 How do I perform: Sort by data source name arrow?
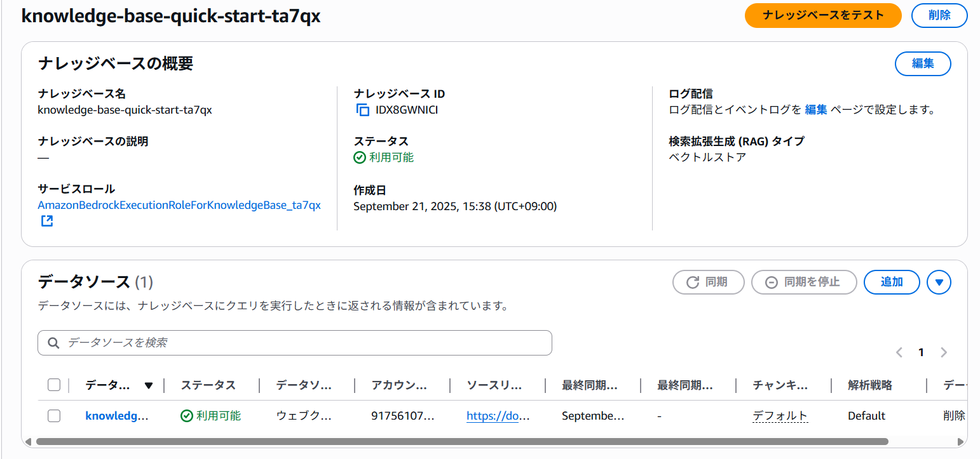[149, 385]
